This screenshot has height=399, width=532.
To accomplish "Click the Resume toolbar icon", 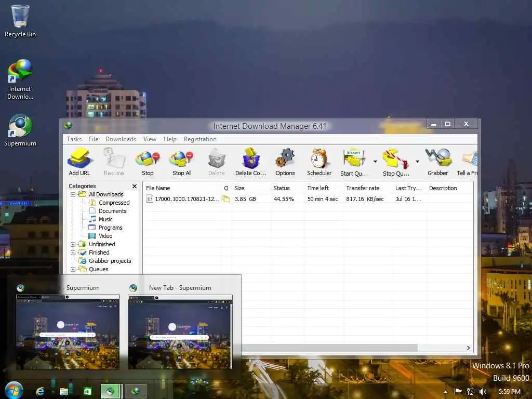I will pyautogui.click(x=114, y=162).
